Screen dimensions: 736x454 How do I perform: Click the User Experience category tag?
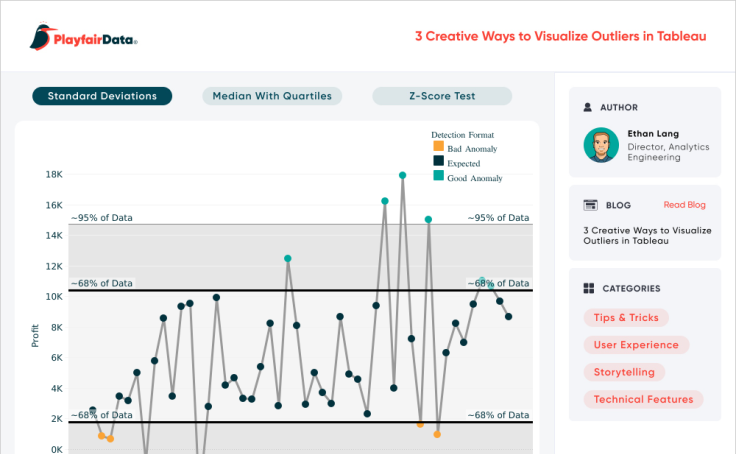click(x=636, y=345)
